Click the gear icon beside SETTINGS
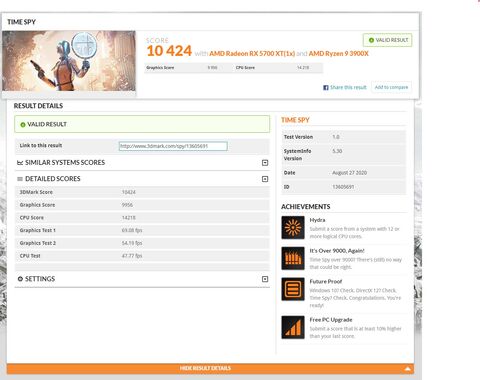This screenshot has width=480, height=380. point(20,279)
